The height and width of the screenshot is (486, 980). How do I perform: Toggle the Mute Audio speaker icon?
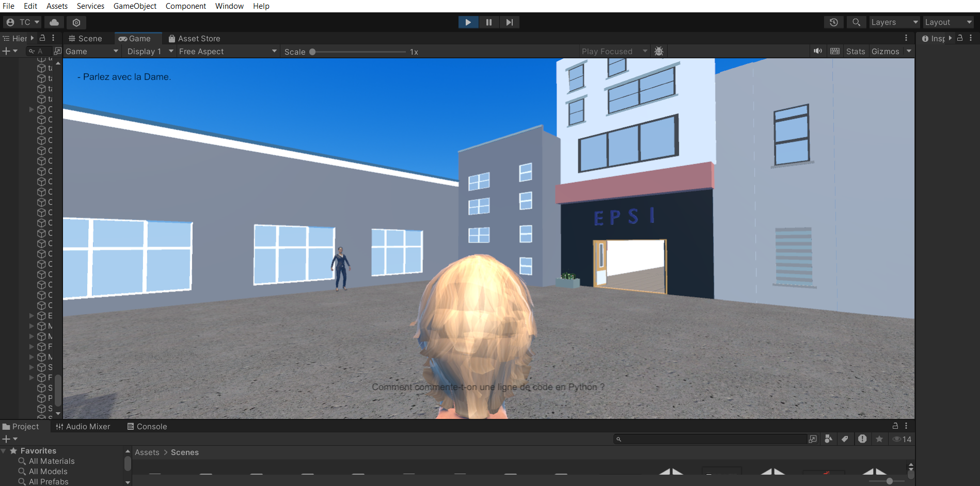pos(818,51)
